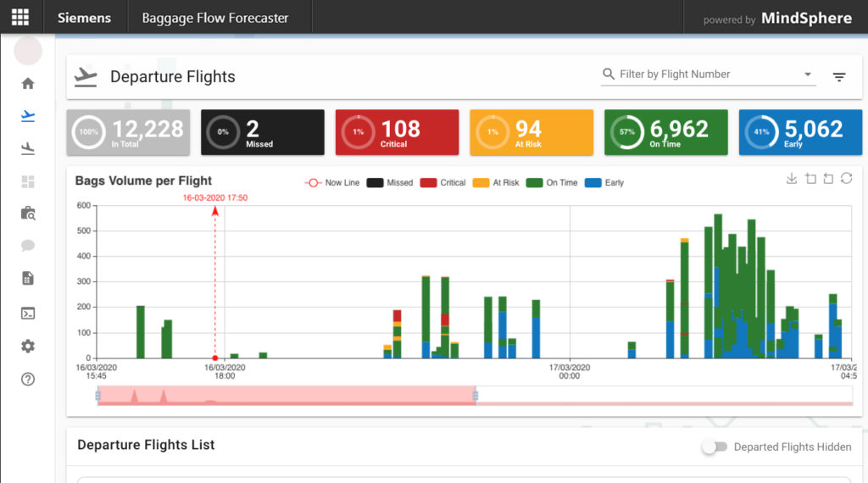The height and width of the screenshot is (483, 868).
Task: Click the help question mark icon
Action: pos(28,379)
